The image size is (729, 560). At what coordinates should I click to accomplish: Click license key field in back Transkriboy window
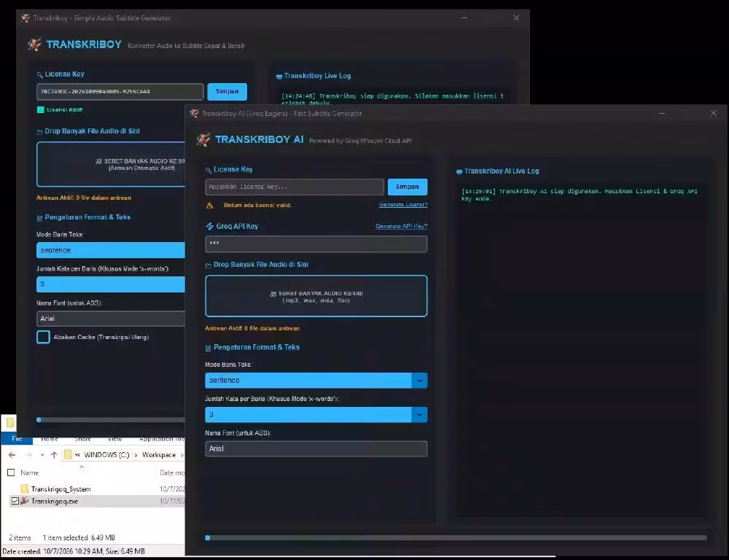pos(120,92)
